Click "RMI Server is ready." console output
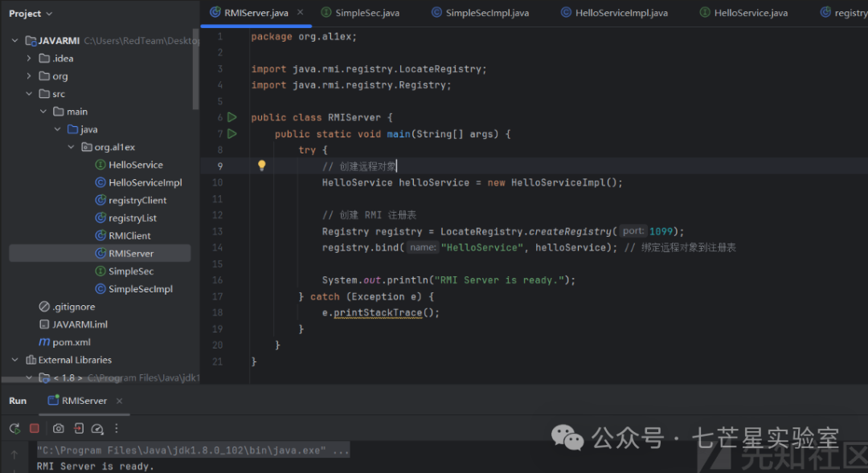 pyautogui.click(x=96, y=467)
